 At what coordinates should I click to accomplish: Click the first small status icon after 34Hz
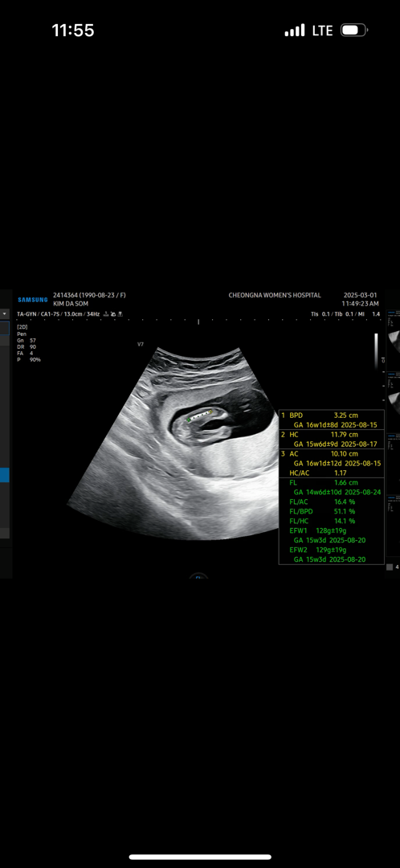click(x=106, y=314)
